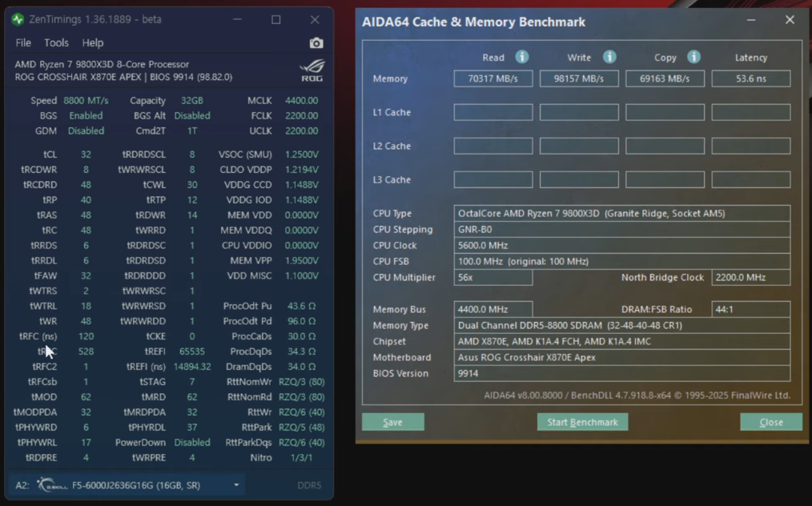The image size is (812, 506).
Task: Click the Memory Latency result field
Action: point(751,78)
